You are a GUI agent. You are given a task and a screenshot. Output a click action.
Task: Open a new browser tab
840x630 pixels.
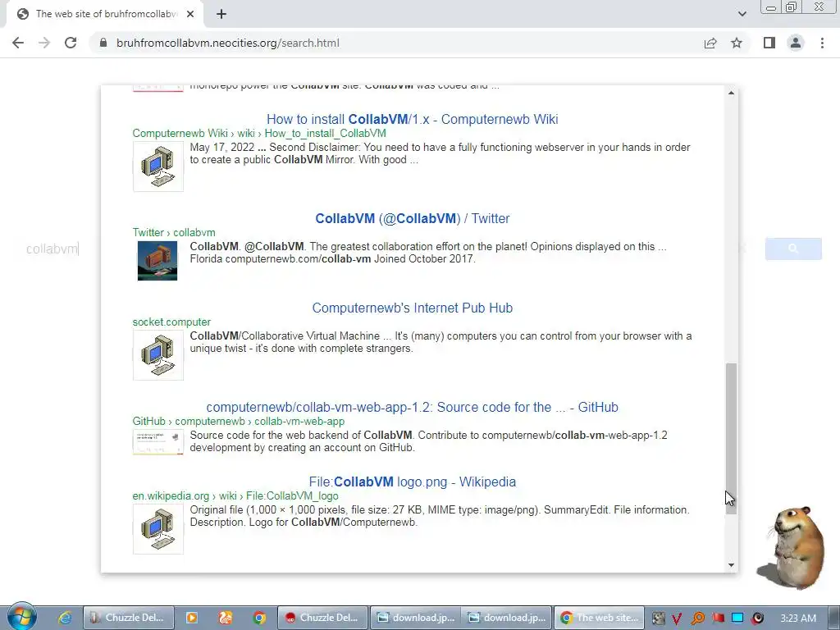click(x=221, y=14)
